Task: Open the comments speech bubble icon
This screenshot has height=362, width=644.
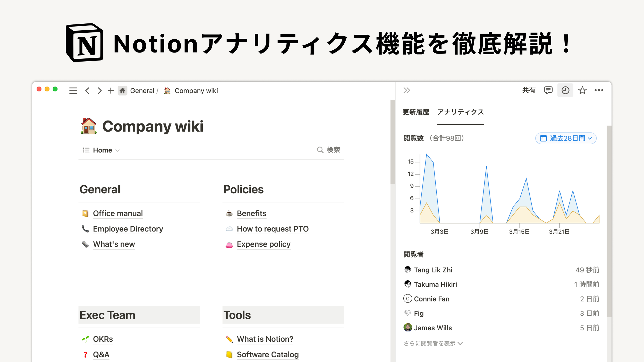Action: [x=548, y=90]
